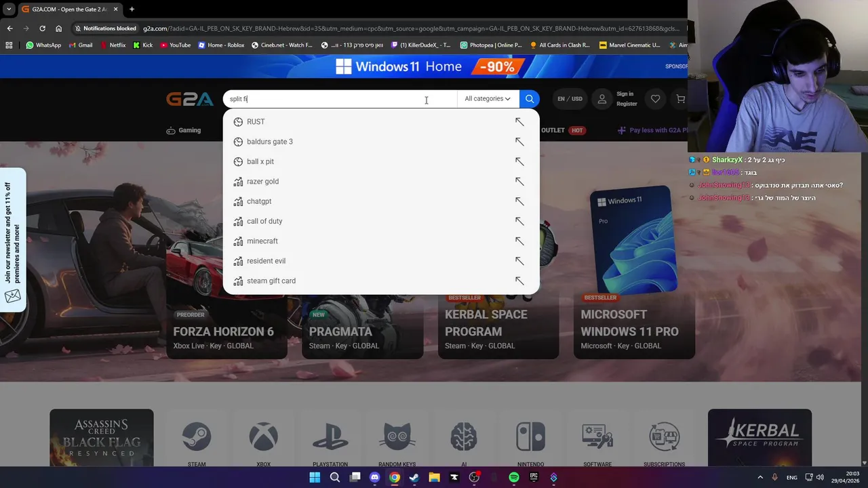The image size is (868, 488).
Task: Click Pay less with G2A Plus link
Action: pyautogui.click(x=652, y=130)
